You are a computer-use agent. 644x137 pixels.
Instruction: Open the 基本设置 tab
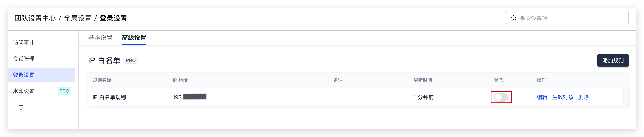tap(100, 38)
